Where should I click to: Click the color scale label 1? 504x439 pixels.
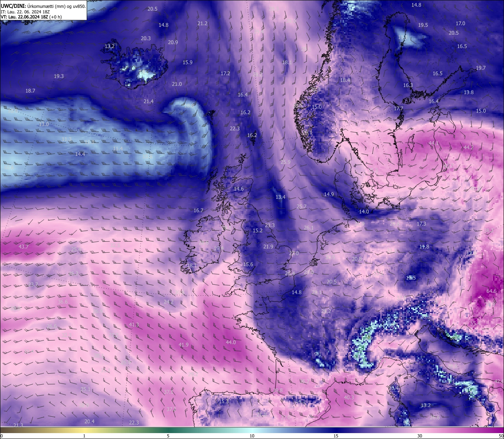(84, 436)
